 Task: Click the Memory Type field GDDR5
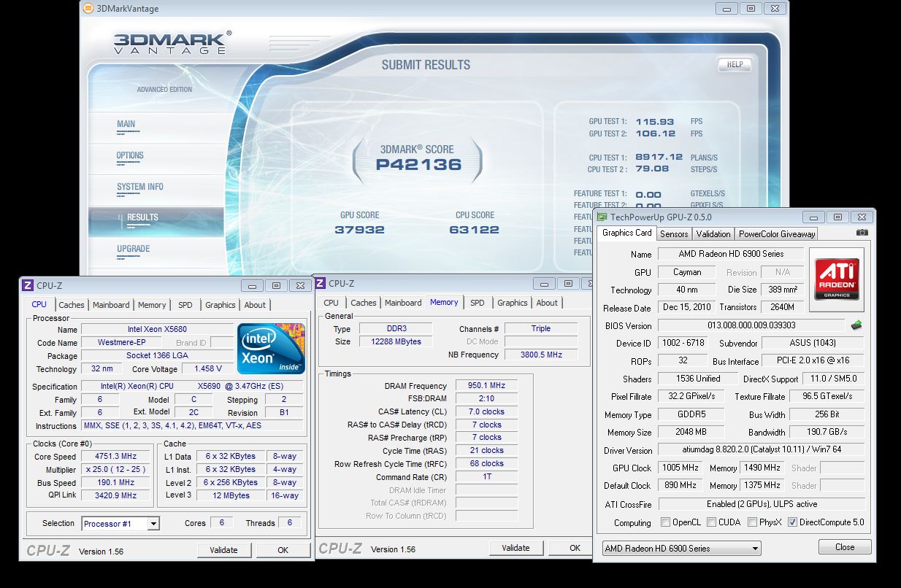(x=691, y=414)
